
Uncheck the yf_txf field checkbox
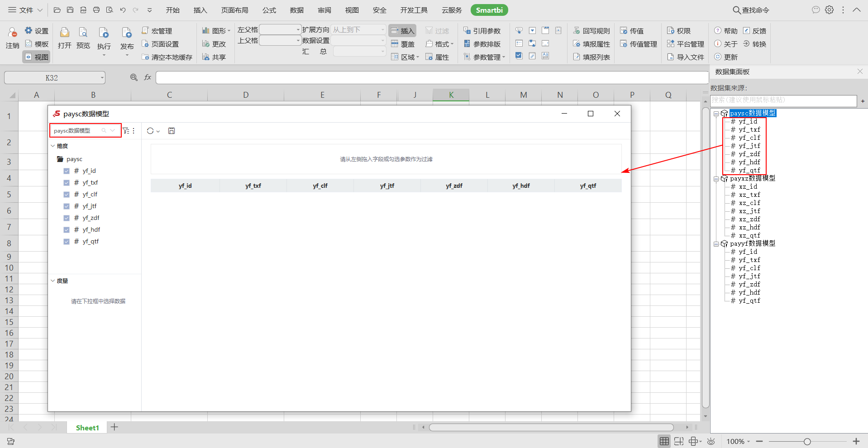67,183
